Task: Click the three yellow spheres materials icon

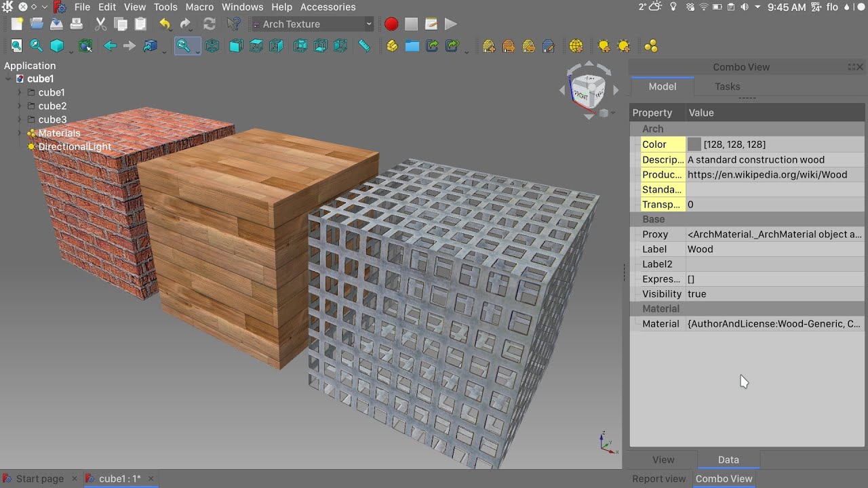Action: click(x=651, y=46)
